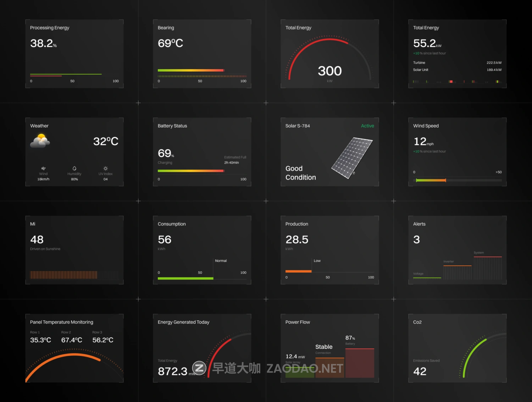
Task: Click the Wind icon in Weather card
Action: [43, 169]
